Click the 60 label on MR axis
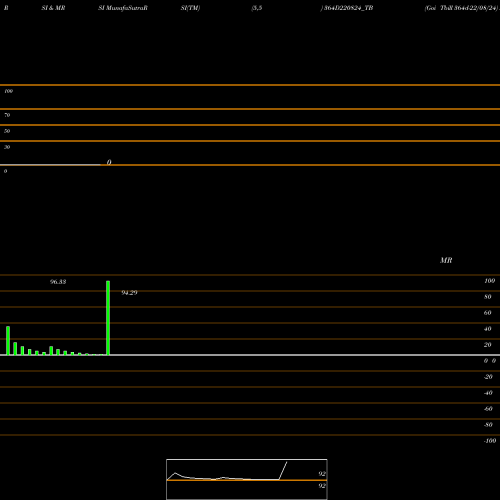The image size is (500, 500). [x=488, y=313]
